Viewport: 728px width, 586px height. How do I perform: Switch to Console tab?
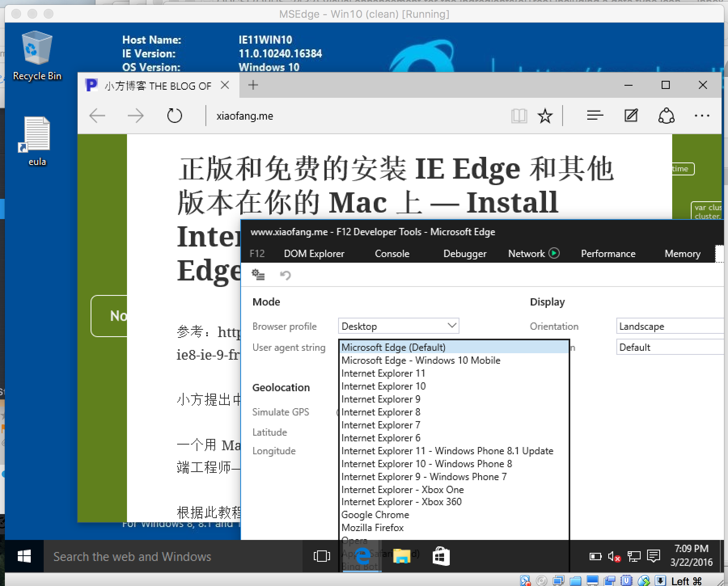click(x=392, y=253)
